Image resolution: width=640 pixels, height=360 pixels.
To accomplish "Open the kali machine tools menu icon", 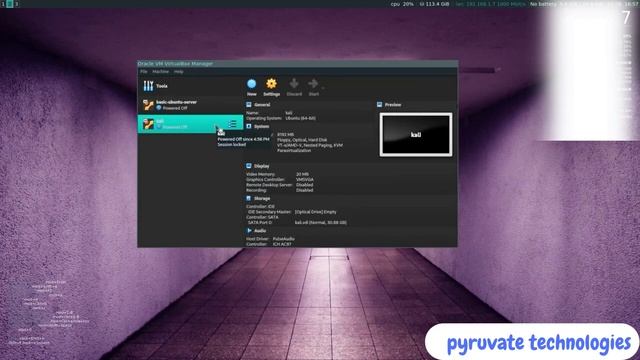I will pyautogui.click(x=232, y=124).
